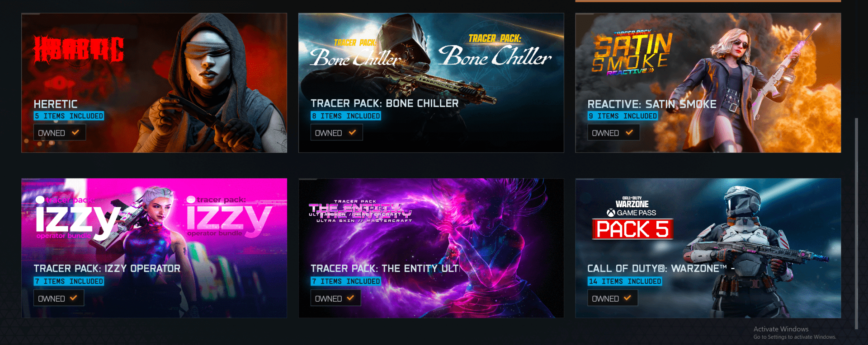
Task: Click the Xbox Game Pass logo icon
Action: click(611, 213)
